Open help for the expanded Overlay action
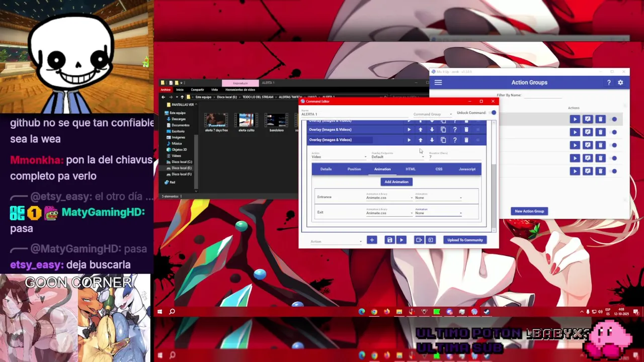The width and height of the screenshot is (644, 362). tap(455, 140)
